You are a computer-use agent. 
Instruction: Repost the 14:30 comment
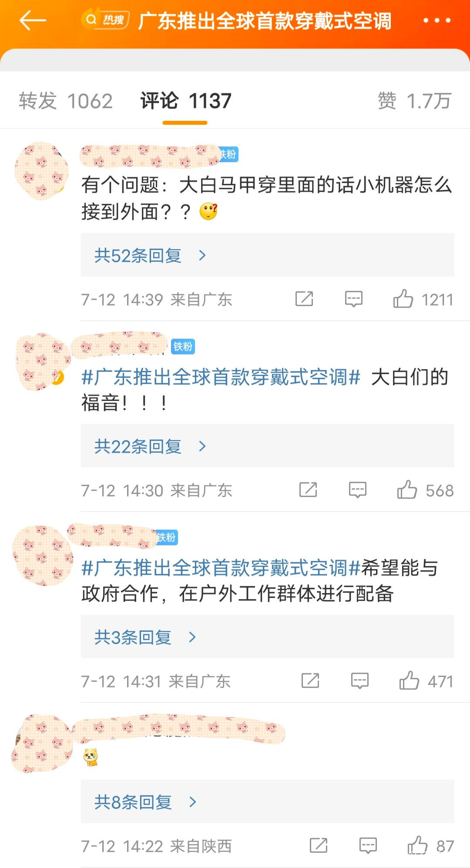tap(308, 490)
